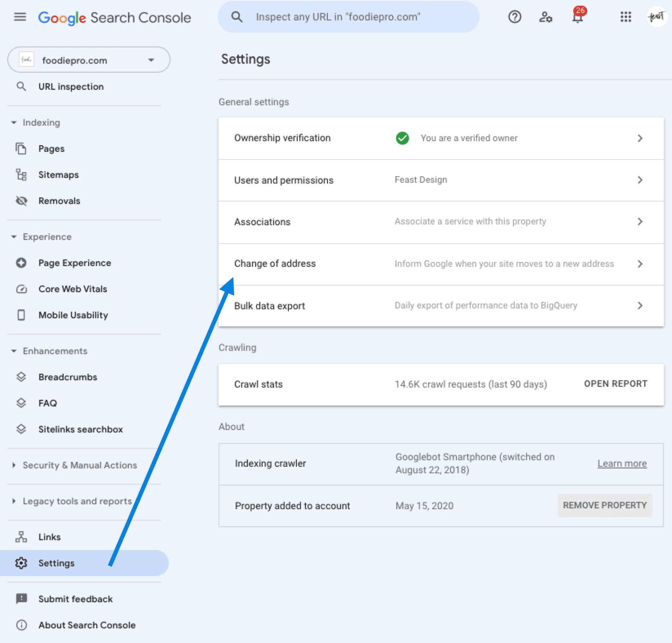Open Ownership verification row chevron
This screenshot has width=672, height=643.
(x=640, y=138)
